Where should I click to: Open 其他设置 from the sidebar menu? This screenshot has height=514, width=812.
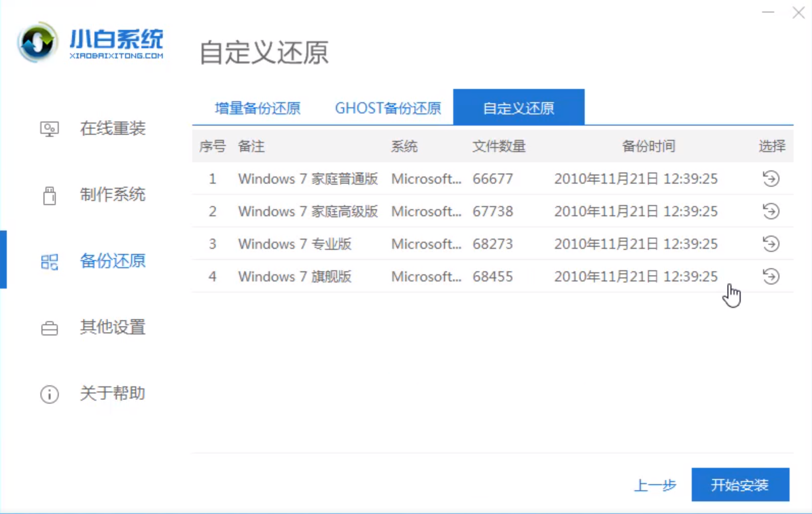coord(112,327)
